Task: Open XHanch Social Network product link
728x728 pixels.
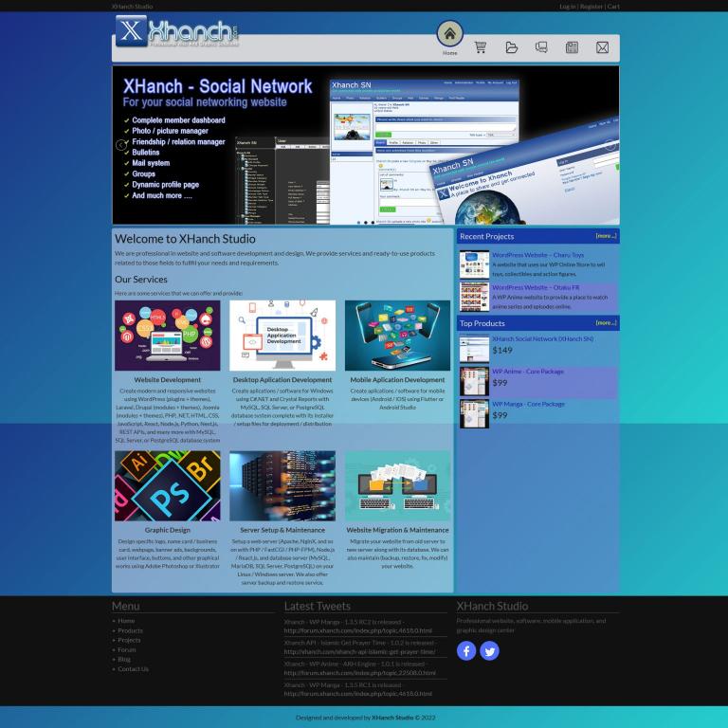Action: pos(542,339)
